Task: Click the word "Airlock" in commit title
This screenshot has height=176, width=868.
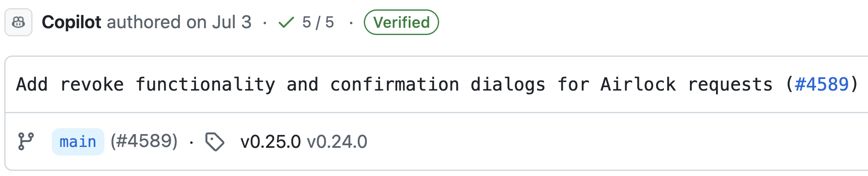Action: click(638, 84)
